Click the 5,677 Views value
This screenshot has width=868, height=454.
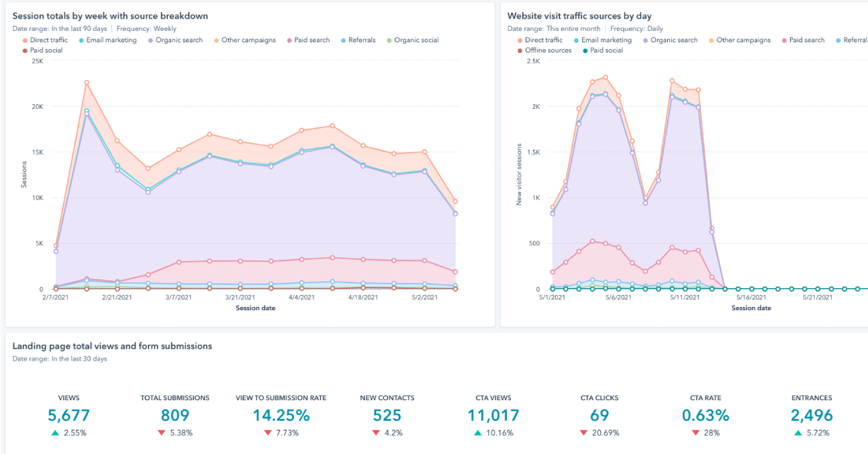click(x=69, y=416)
